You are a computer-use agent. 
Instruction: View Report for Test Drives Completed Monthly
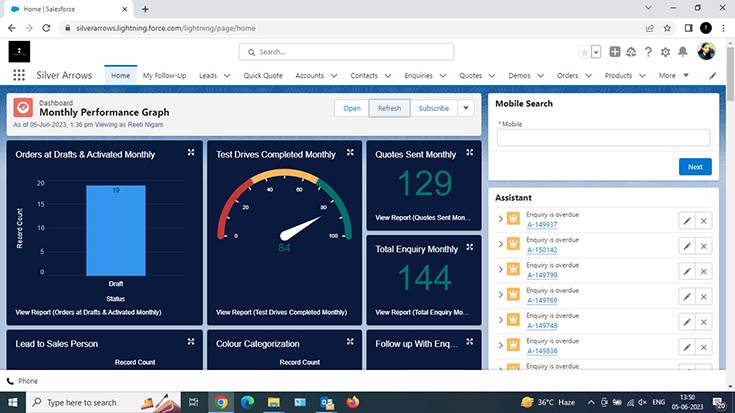pyautogui.click(x=281, y=312)
